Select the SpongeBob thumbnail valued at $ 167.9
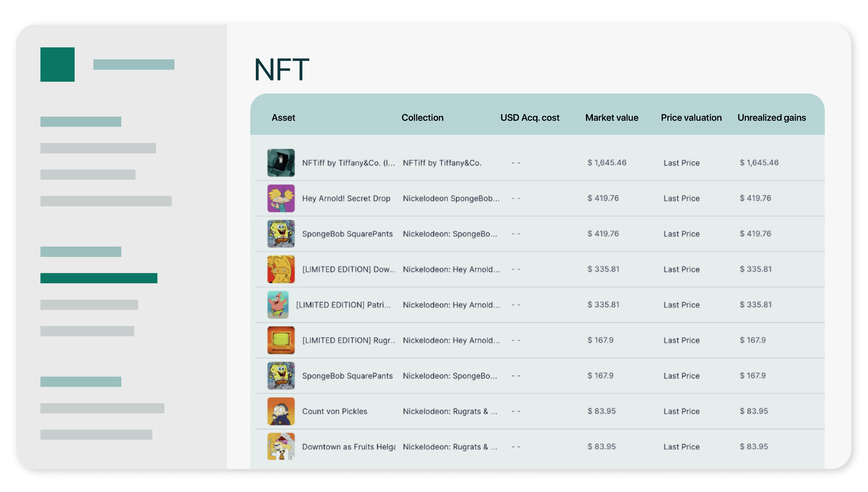Screen dimensions: 868x492 click(281, 376)
